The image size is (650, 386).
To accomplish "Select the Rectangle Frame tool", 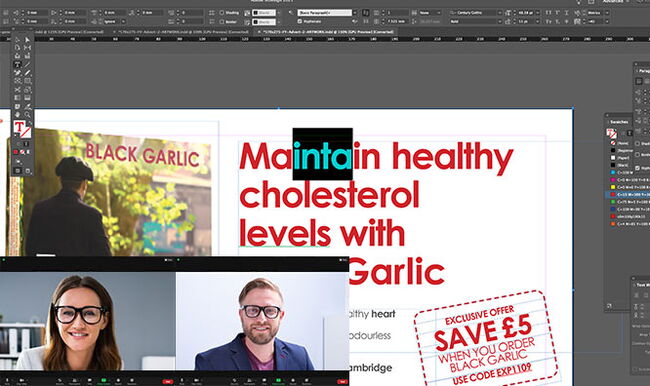I will click(x=17, y=80).
